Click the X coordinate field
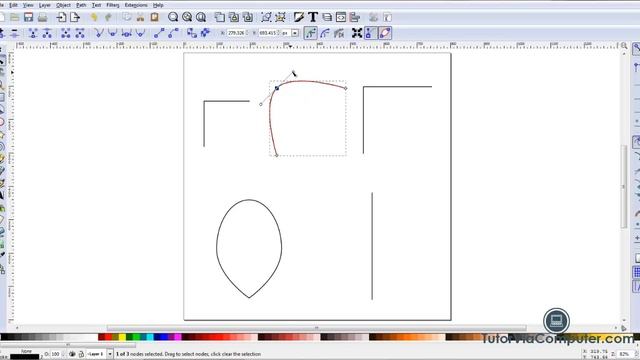The width and height of the screenshot is (640, 360). pyautogui.click(x=237, y=33)
